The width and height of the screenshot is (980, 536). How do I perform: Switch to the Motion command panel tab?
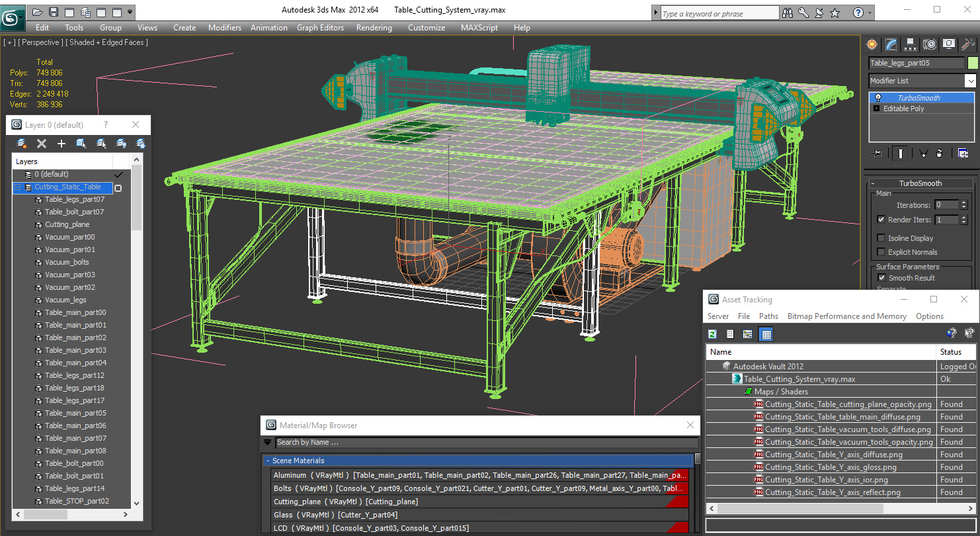(x=930, y=44)
